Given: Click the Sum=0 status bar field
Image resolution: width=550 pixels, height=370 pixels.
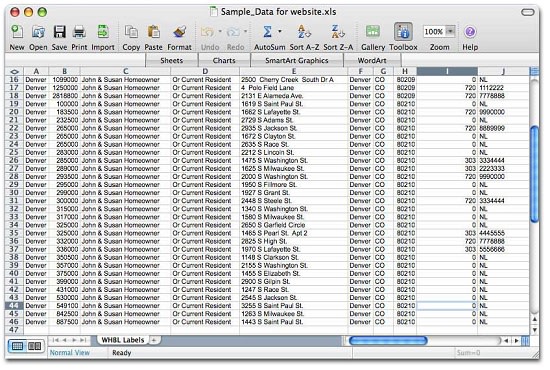Looking at the screenshot, I should (x=468, y=352).
